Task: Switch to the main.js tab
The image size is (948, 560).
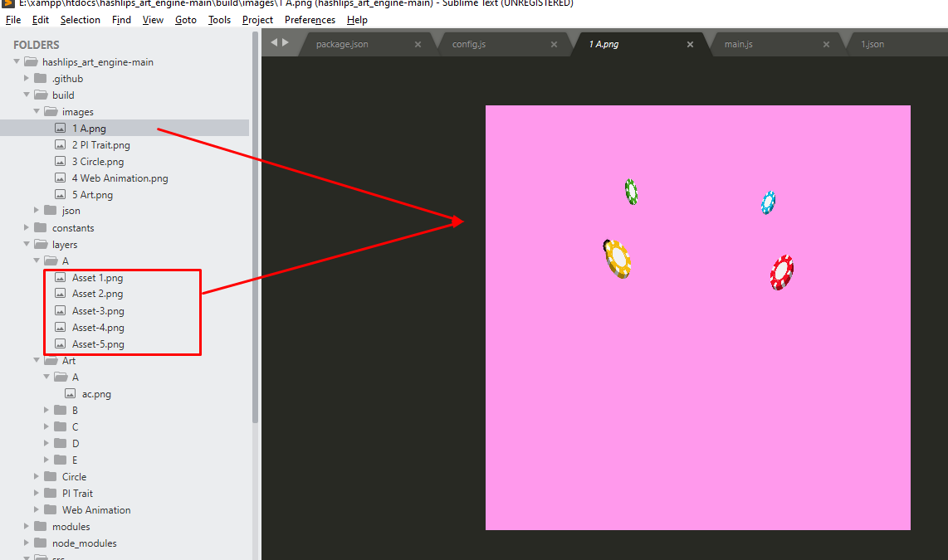Action: [738, 44]
